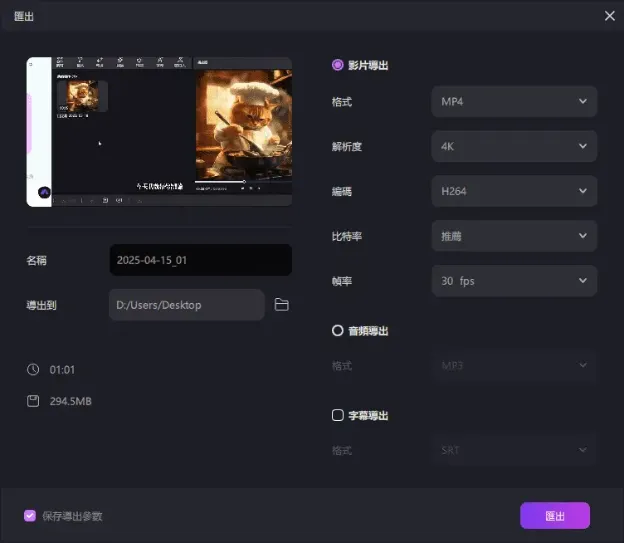Screen dimensions: 624x543
Task: Open the MP4 format dropdown
Action: 514,102
